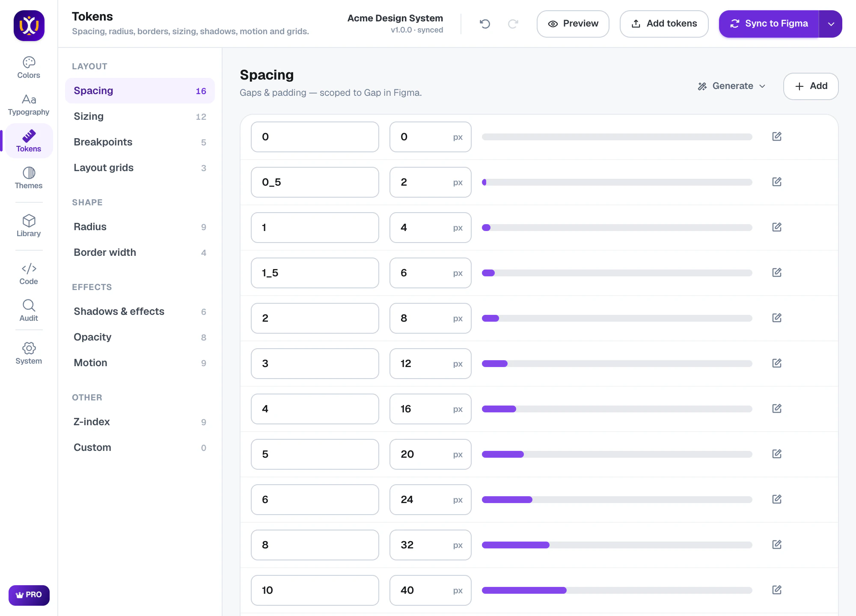Open Shadows & effects category
The image size is (856, 616).
point(140,311)
